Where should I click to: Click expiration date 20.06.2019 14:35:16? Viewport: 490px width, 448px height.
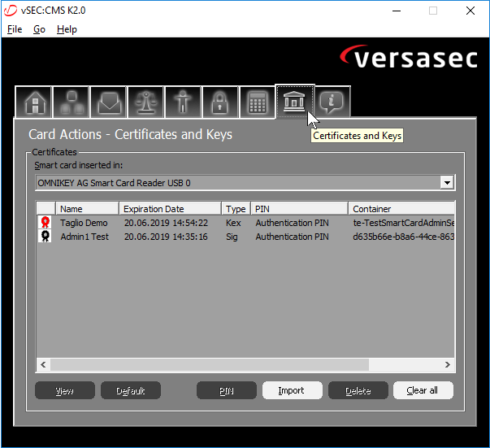coord(166,237)
